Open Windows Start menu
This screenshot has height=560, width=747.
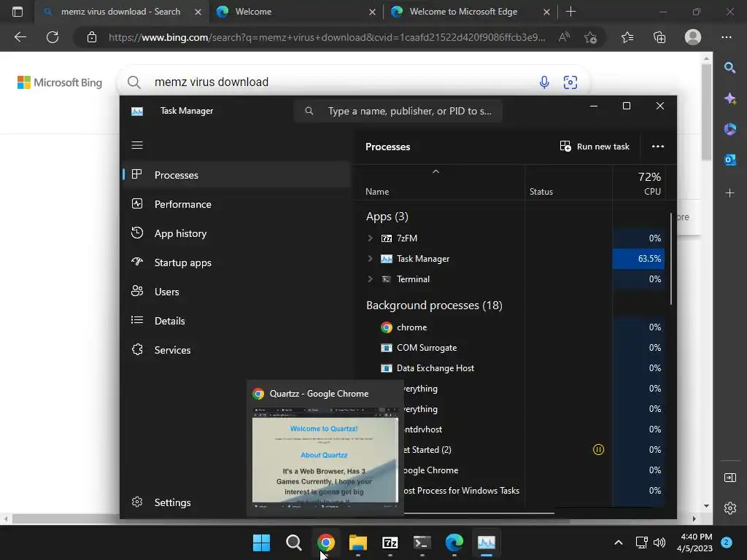tap(261, 542)
